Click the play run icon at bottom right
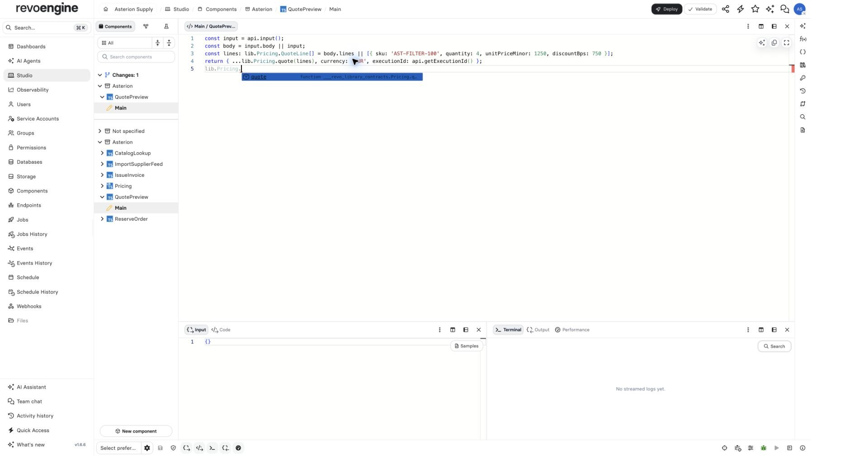 click(777, 448)
